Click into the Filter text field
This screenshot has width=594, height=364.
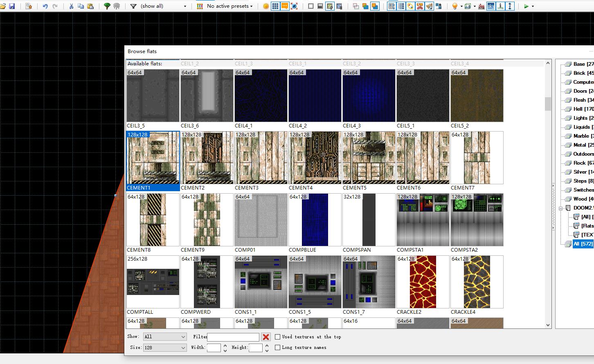233,337
